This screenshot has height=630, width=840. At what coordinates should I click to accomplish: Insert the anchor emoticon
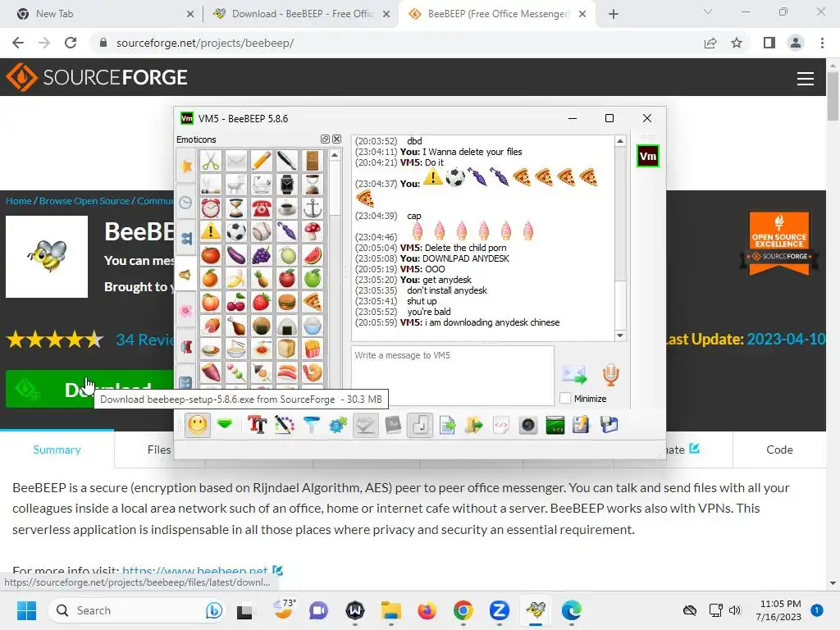pos(313,208)
